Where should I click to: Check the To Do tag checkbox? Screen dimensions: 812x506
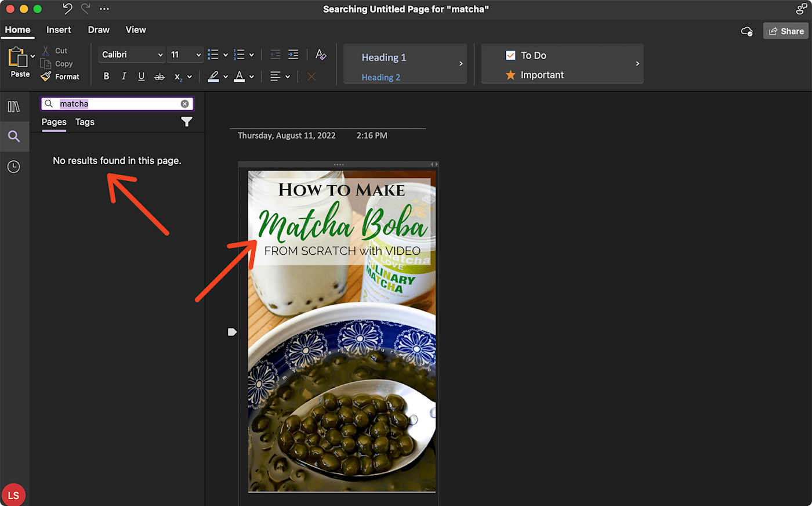click(510, 56)
